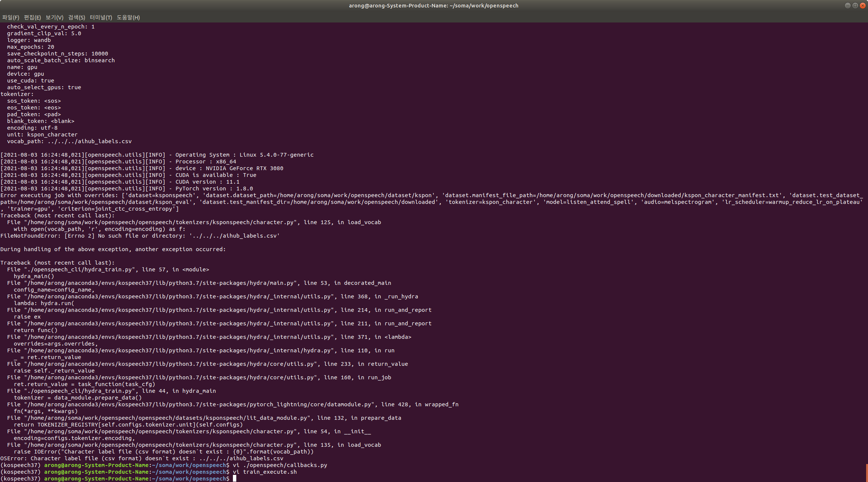868x482 pixels.
Task: Click the 'vi train_execute.sh' command text
Action: click(x=264, y=472)
